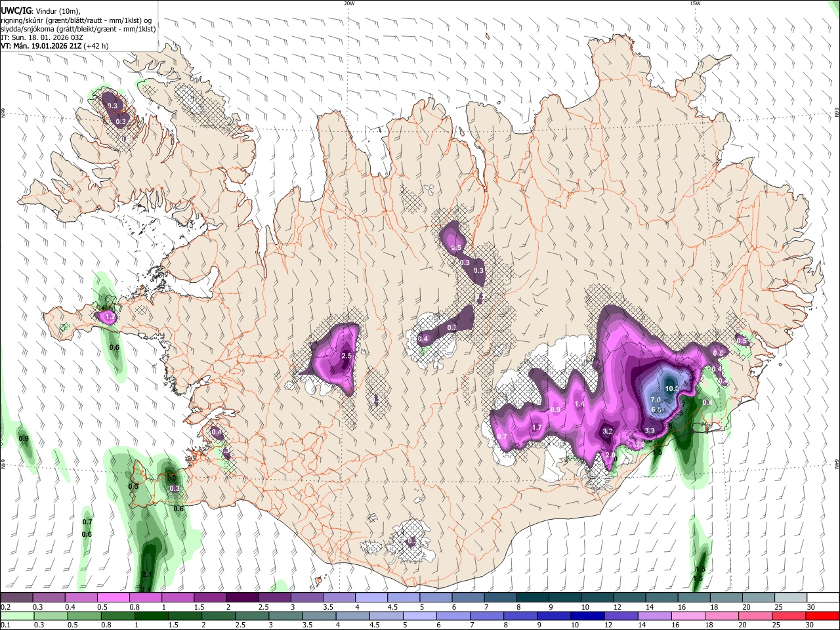
Task: Pick the dark teal 8 snow scale swatch
Action: click(x=534, y=597)
